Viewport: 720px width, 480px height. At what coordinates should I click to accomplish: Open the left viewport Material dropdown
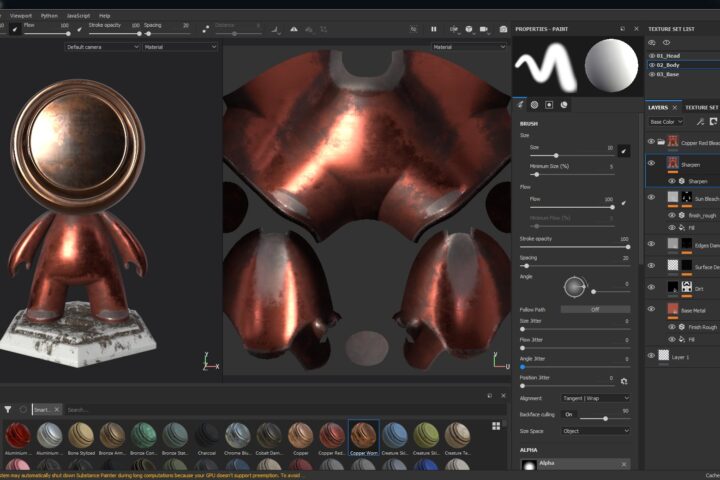coord(180,47)
